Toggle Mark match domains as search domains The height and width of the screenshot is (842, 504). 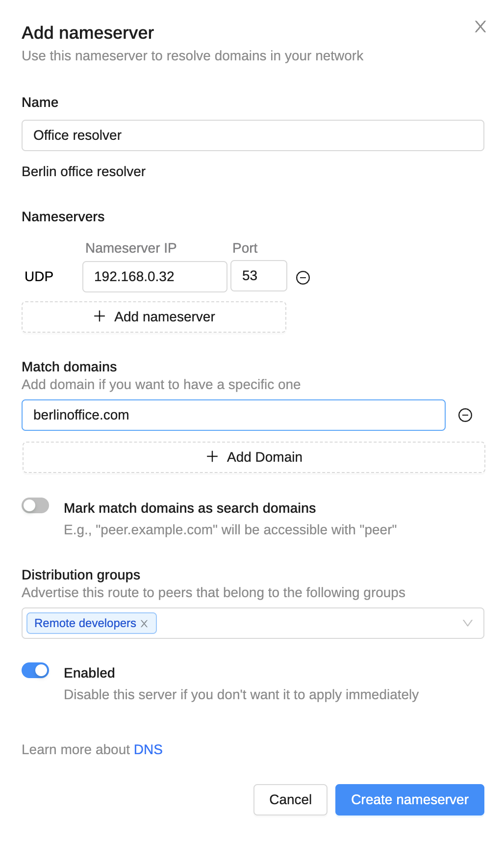35,505
